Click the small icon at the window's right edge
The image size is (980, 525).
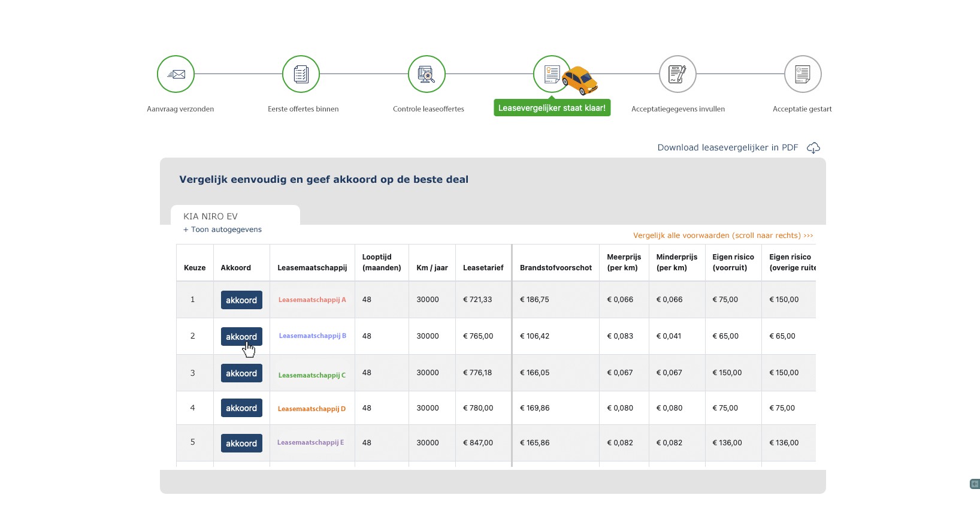pyautogui.click(x=975, y=484)
